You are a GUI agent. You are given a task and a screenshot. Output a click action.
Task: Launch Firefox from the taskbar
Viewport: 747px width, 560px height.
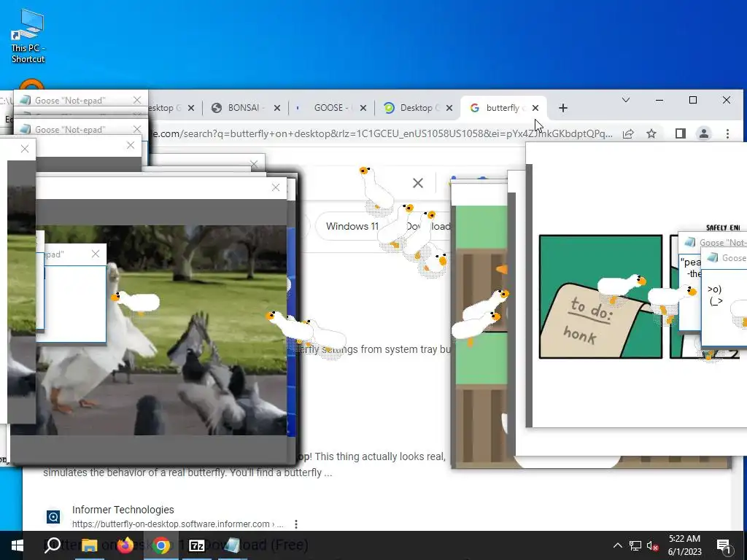tap(125, 545)
